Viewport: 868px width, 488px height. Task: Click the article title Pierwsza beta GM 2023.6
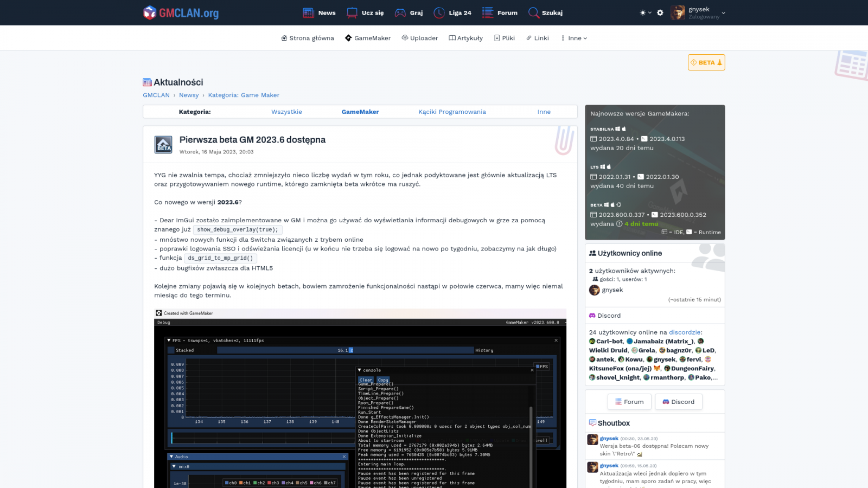pyautogui.click(x=252, y=140)
